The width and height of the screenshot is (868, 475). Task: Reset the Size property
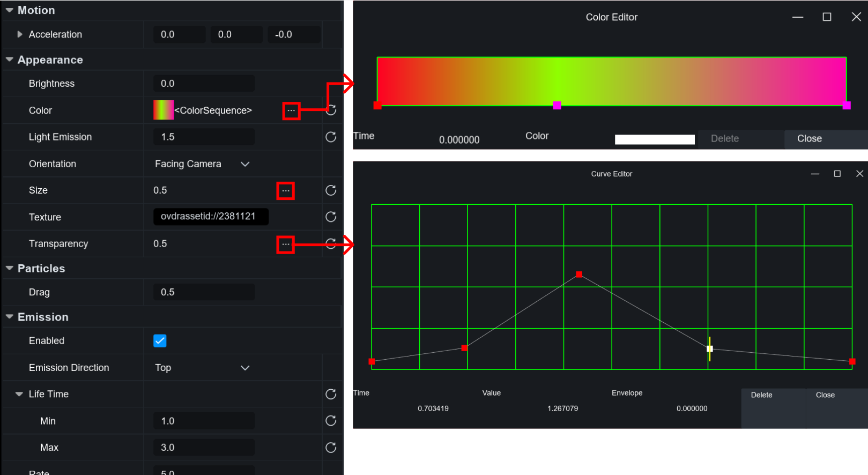coord(331,190)
